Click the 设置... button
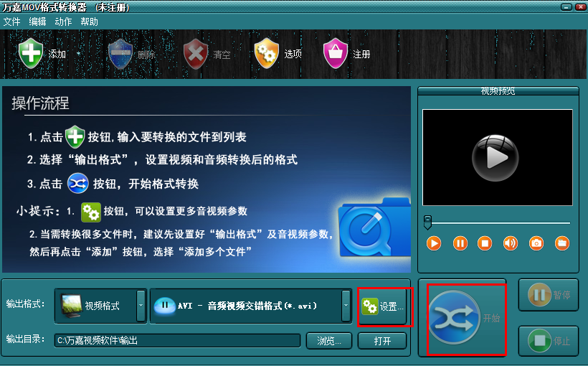This screenshot has width=588, height=366. point(383,306)
